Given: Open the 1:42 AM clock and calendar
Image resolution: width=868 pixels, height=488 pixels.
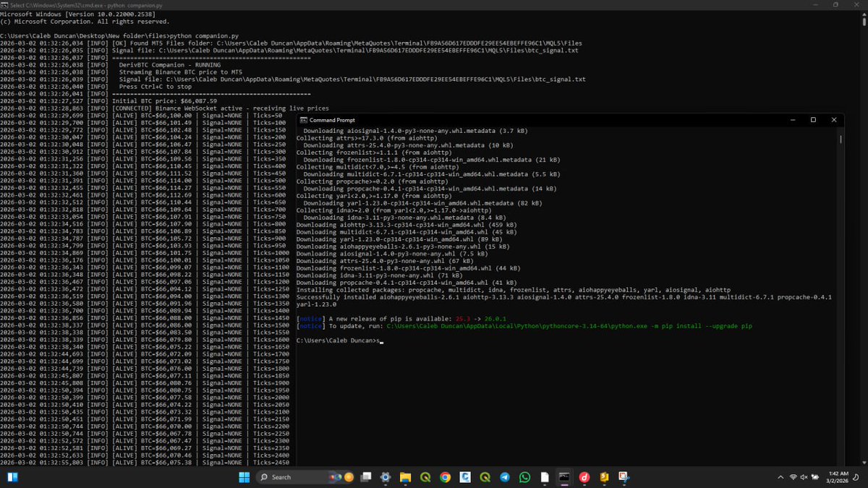Looking at the screenshot, I should coord(839,477).
